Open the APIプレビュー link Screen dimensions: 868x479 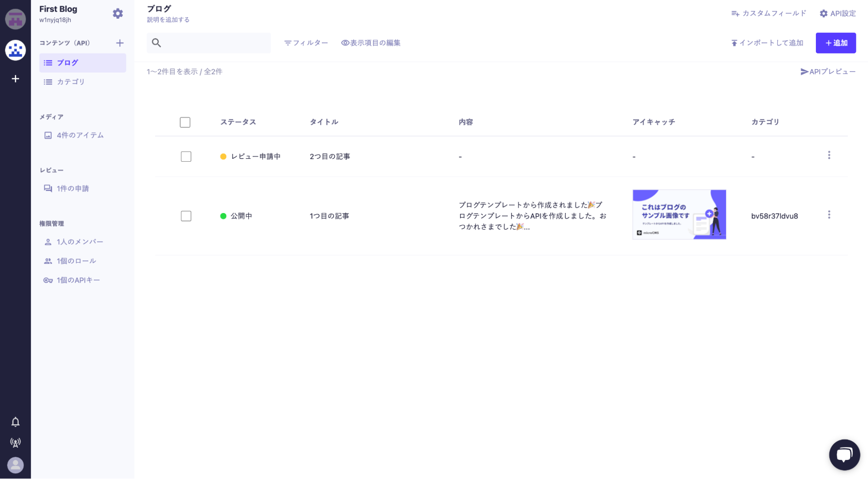[828, 72]
